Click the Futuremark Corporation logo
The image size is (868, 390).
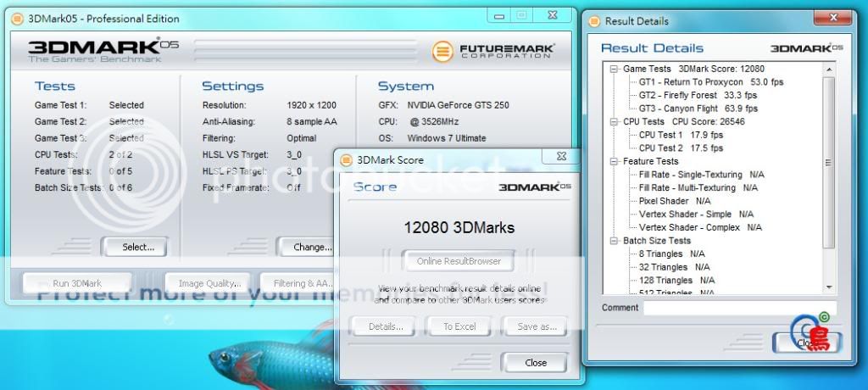tap(493, 52)
